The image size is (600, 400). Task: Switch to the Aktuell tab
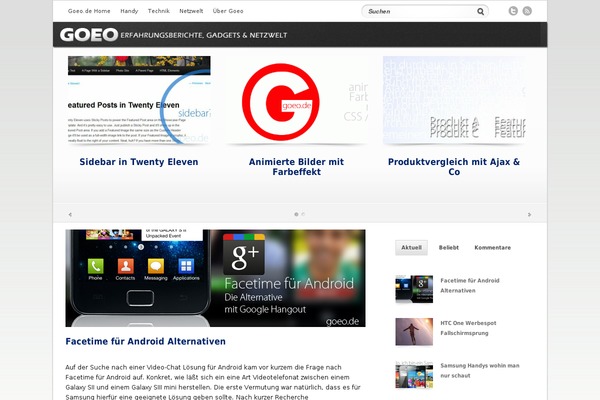[x=411, y=248]
